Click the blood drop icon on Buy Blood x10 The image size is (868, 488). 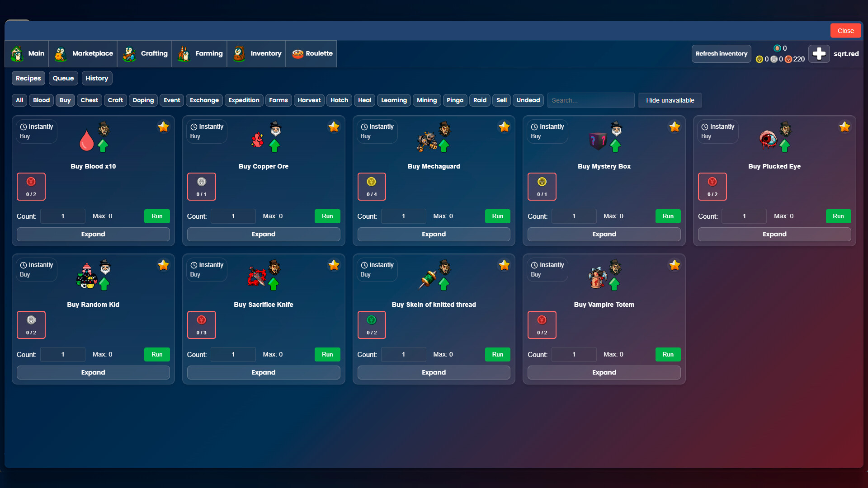(x=86, y=140)
